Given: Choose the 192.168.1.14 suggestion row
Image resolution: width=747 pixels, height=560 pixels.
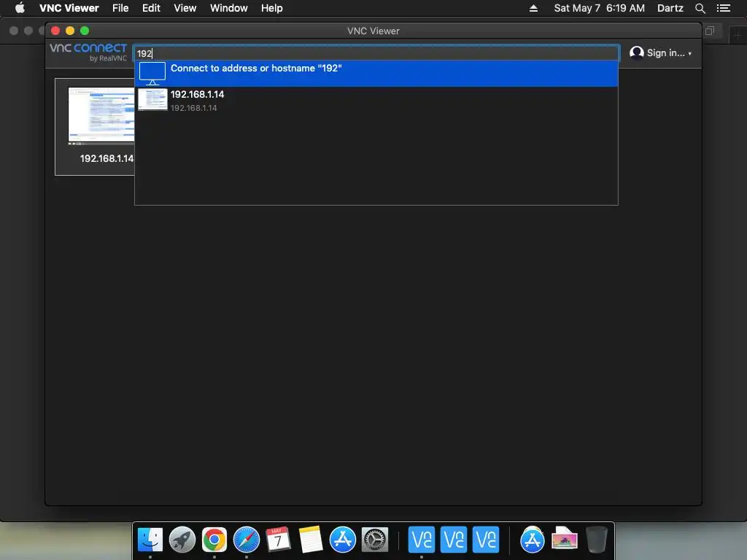Looking at the screenshot, I should coord(376,101).
